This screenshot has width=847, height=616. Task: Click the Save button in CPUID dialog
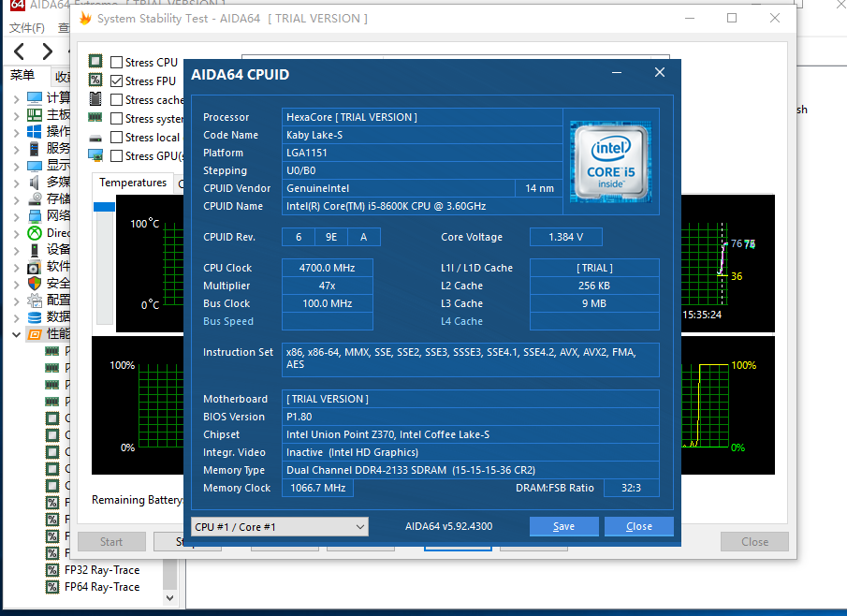tap(563, 526)
